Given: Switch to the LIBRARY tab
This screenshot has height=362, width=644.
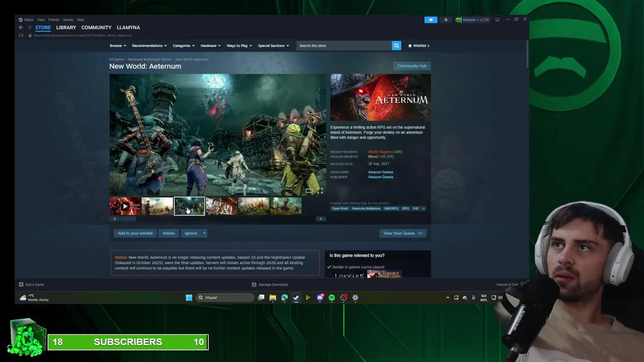Looking at the screenshot, I should pos(66,28).
